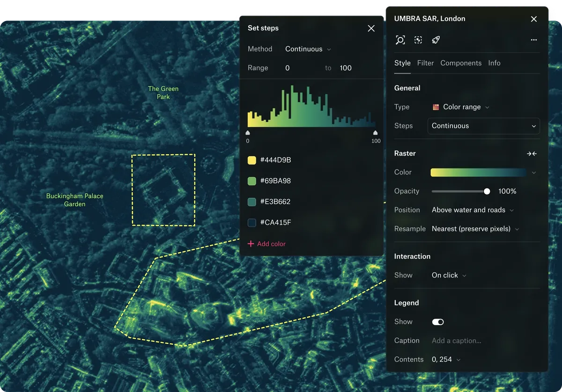Click the teal swatch for #E3B662
562x392 pixels.
pos(252,202)
